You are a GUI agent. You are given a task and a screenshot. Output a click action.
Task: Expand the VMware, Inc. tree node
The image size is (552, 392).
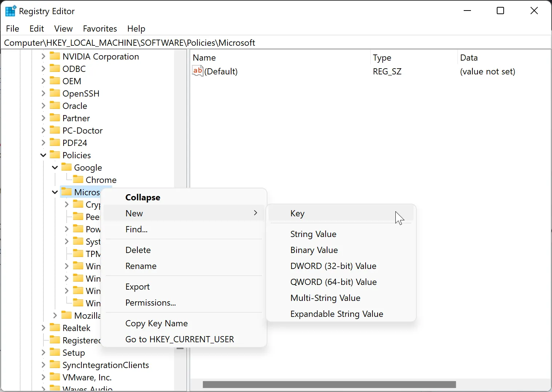(43, 377)
